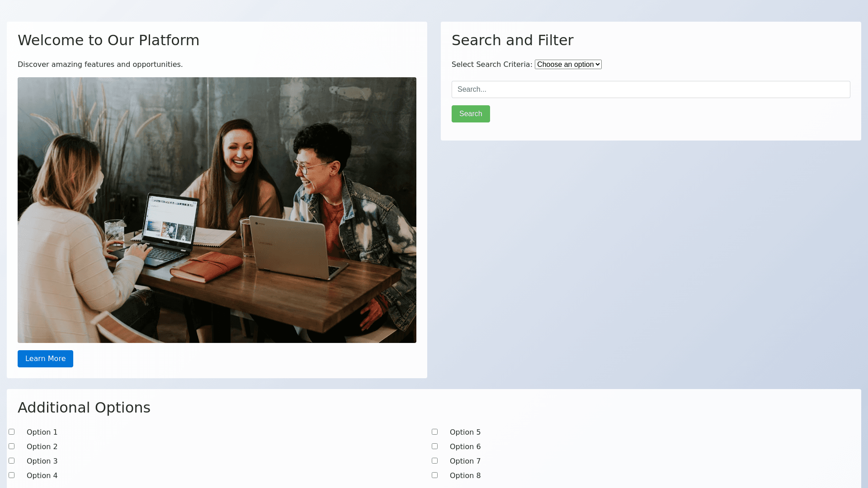Check the Option 8 box
The height and width of the screenshot is (488, 868).
pyautogui.click(x=434, y=475)
